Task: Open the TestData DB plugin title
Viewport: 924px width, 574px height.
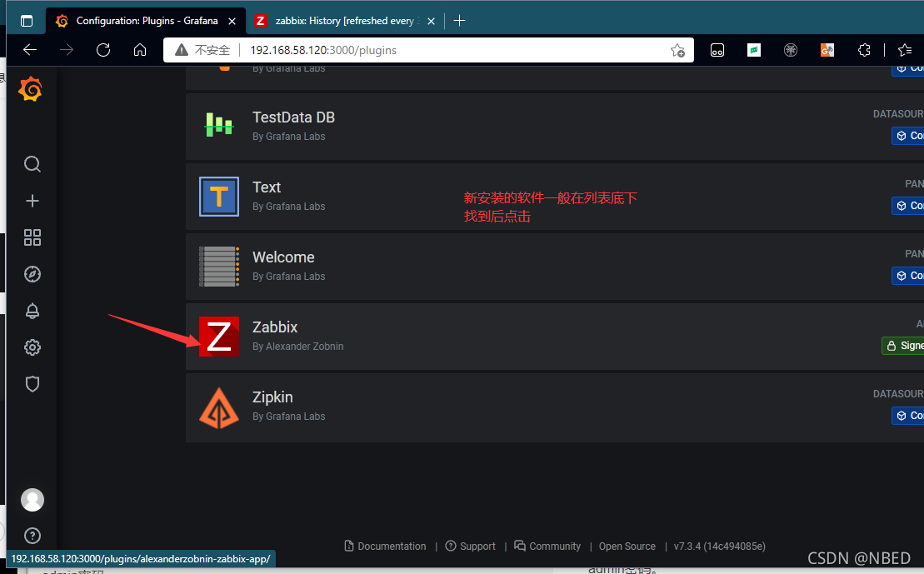Action: (x=293, y=117)
